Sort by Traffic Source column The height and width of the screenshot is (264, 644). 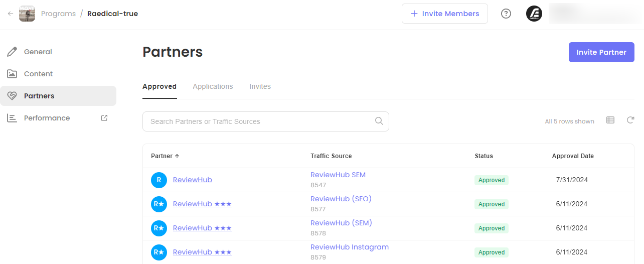coord(331,156)
